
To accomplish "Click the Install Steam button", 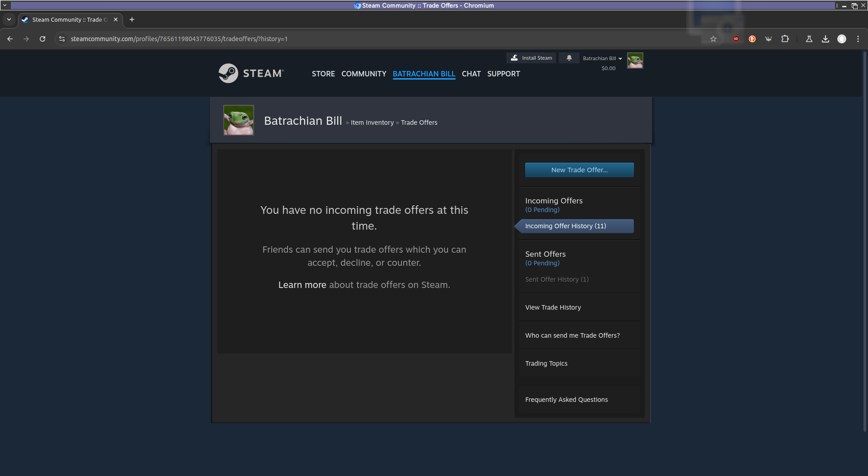I will click(x=531, y=58).
